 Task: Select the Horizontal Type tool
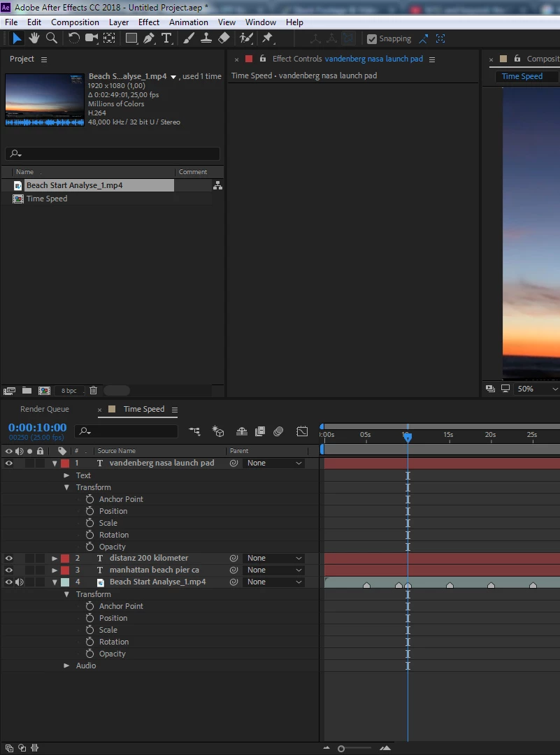[166, 38]
